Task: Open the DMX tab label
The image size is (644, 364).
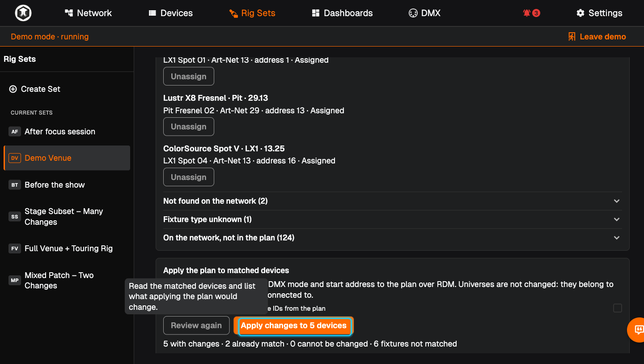Action: tap(431, 13)
